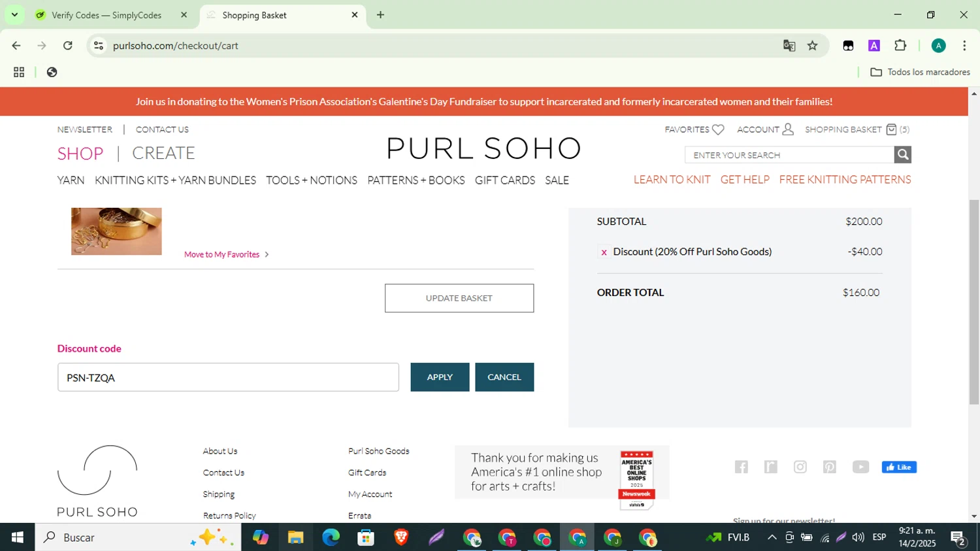Click the page vertical scrollbar
The image size is (980, 551).
974,302
